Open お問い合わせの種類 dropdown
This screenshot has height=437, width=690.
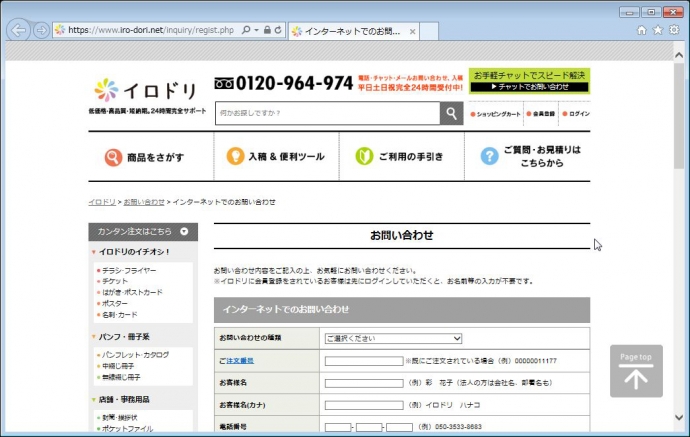point(393,338)
